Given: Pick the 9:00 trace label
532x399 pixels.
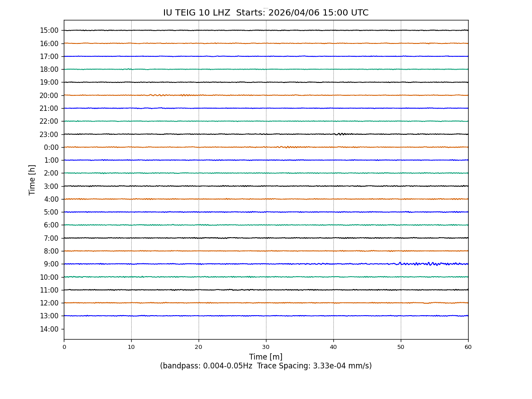Looking at the screenshot, I should [51, 264].
